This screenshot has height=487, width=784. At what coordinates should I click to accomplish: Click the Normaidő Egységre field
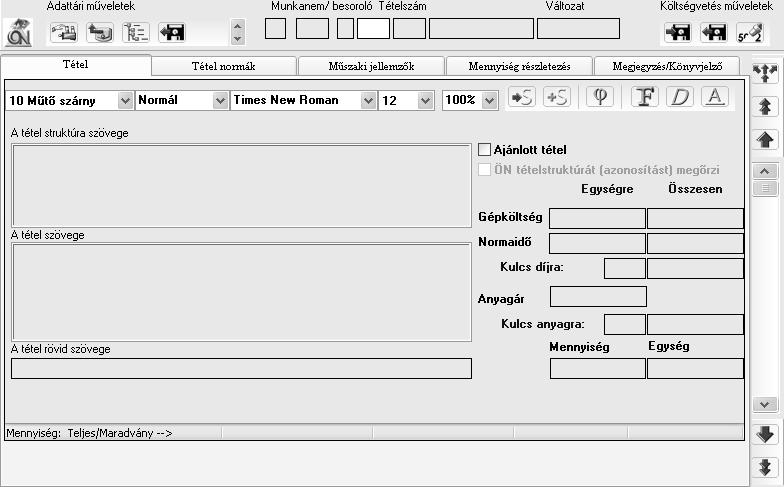598,244
